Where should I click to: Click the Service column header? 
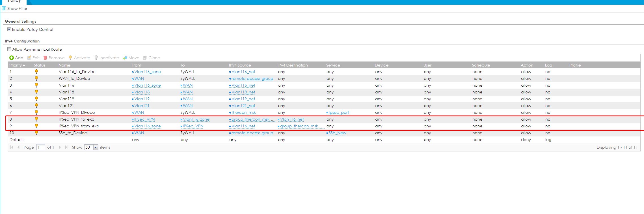[x=333, y=65]
